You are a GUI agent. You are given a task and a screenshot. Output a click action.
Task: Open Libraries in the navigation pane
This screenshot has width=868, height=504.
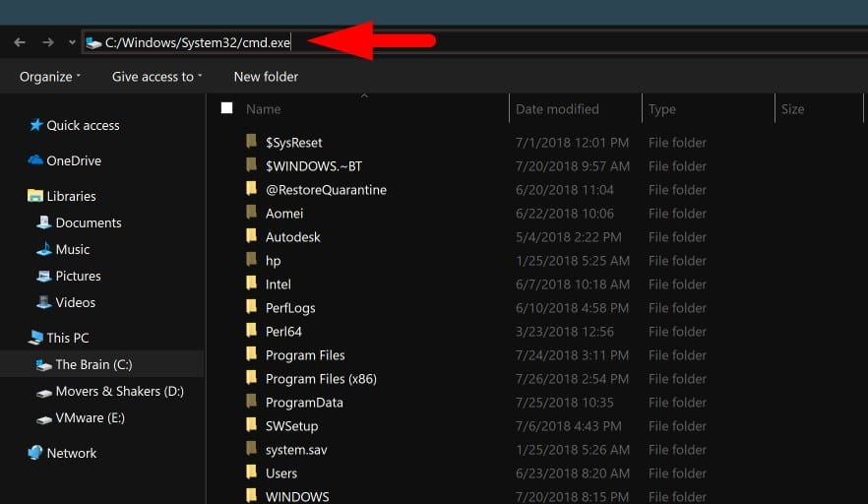pos(71,196)
